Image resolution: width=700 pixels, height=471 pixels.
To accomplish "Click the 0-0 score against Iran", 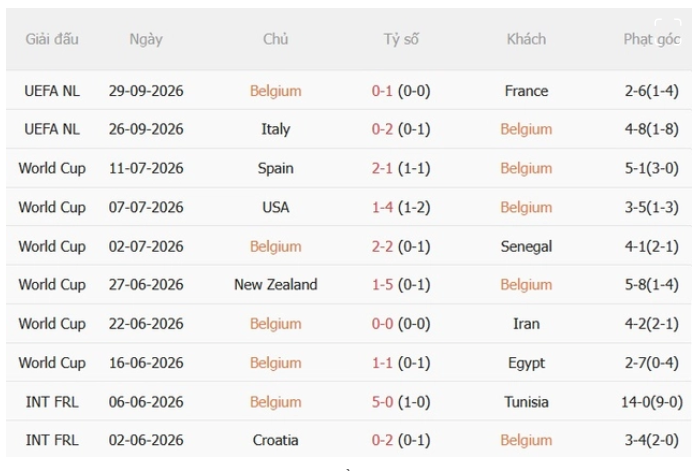I will (x=382, y=324).
